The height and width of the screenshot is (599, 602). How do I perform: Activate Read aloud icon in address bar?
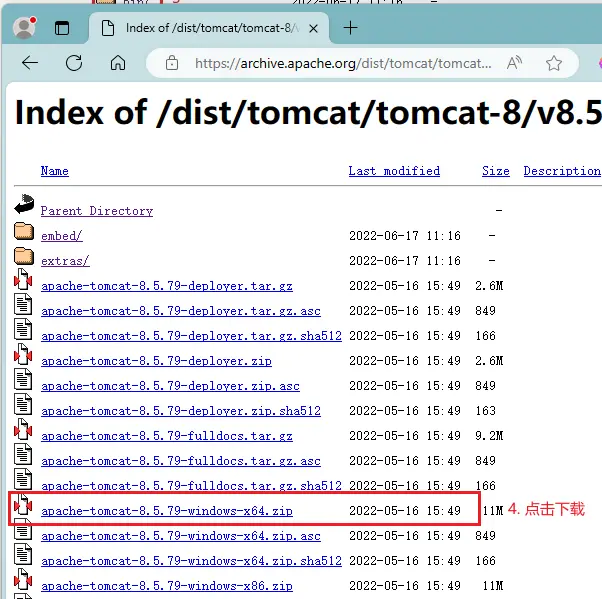pyautogui.click(x=514, y=63)
